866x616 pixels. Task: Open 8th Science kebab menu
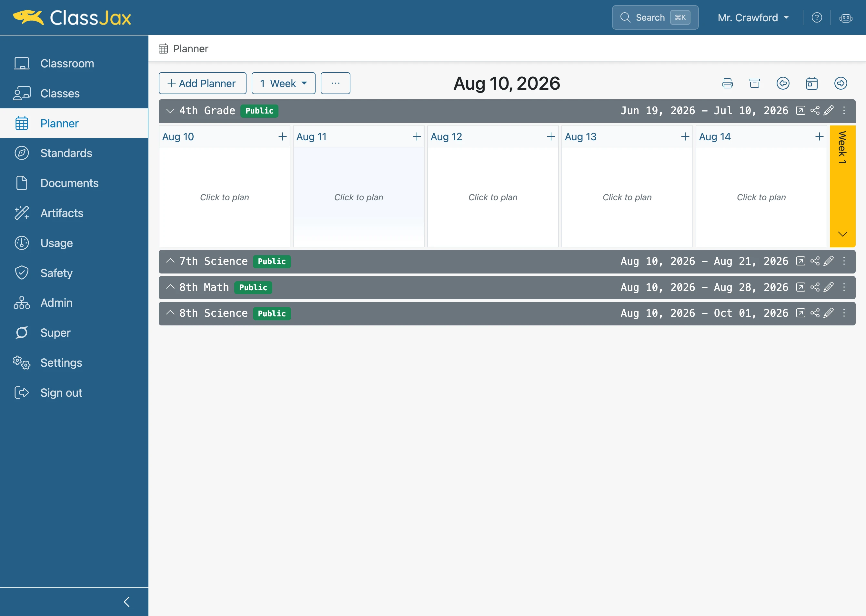844,313
